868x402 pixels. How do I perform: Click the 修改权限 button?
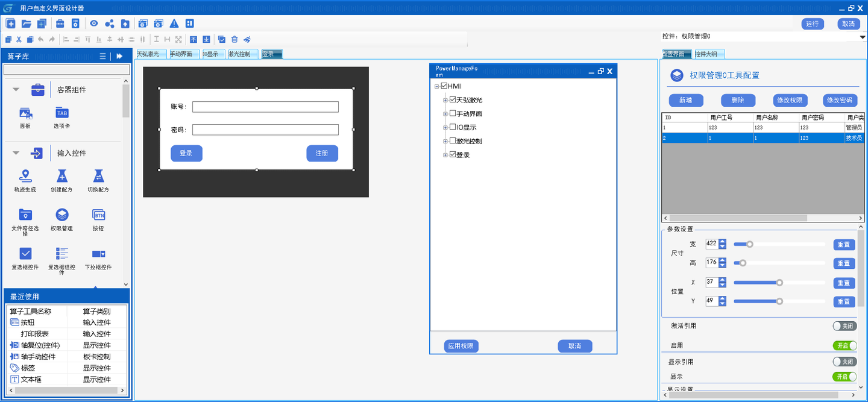[790, 101]
